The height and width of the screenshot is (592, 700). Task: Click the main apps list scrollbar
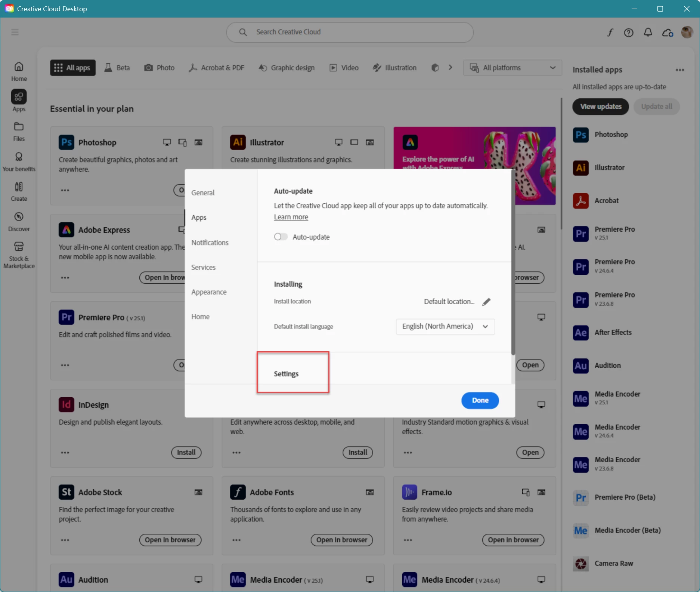point(561,164)
